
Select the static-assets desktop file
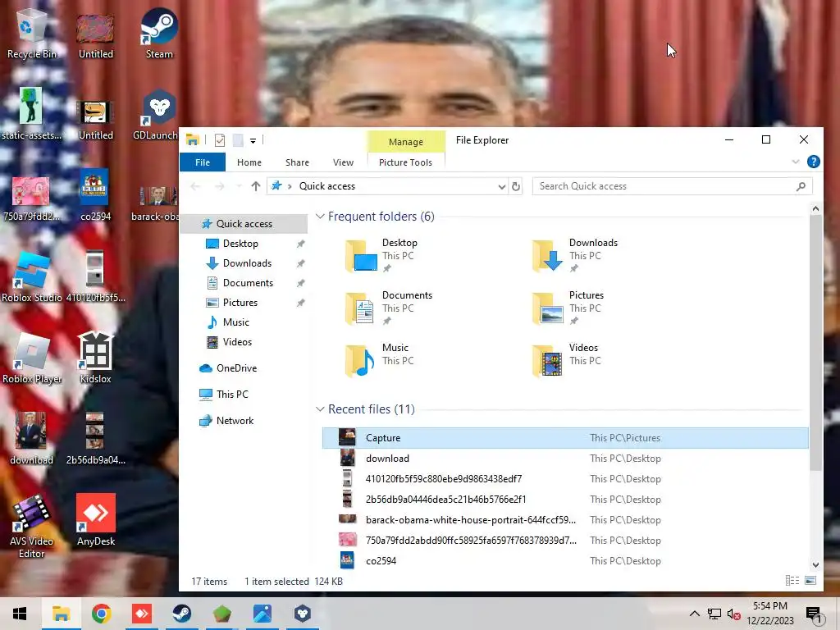pos(31,115)
